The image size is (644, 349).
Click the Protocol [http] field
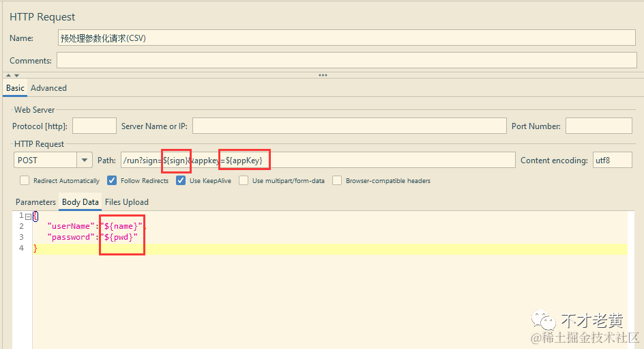point(94,126)
